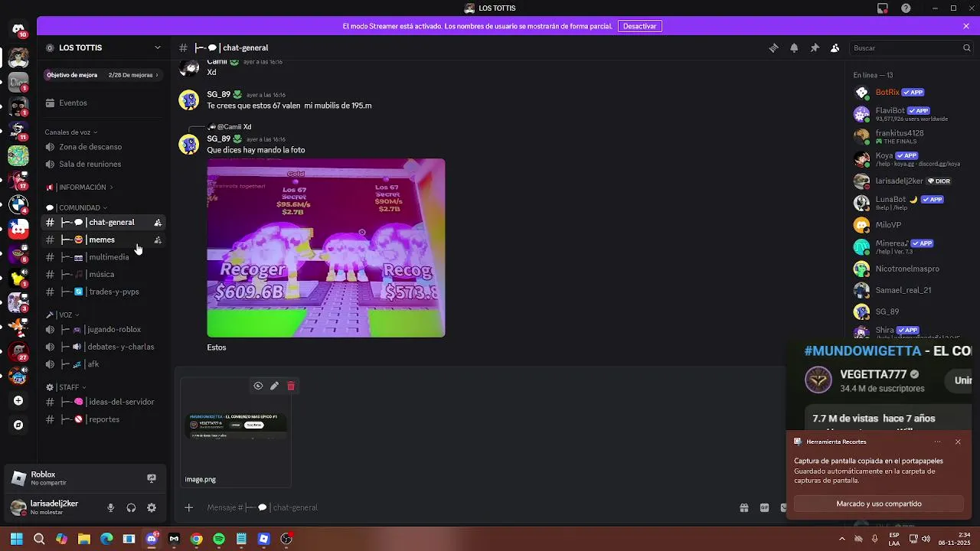This screenshot has height=551, width=980.
Task: Open Eventos in the sidebar
Action: (103, 103)
